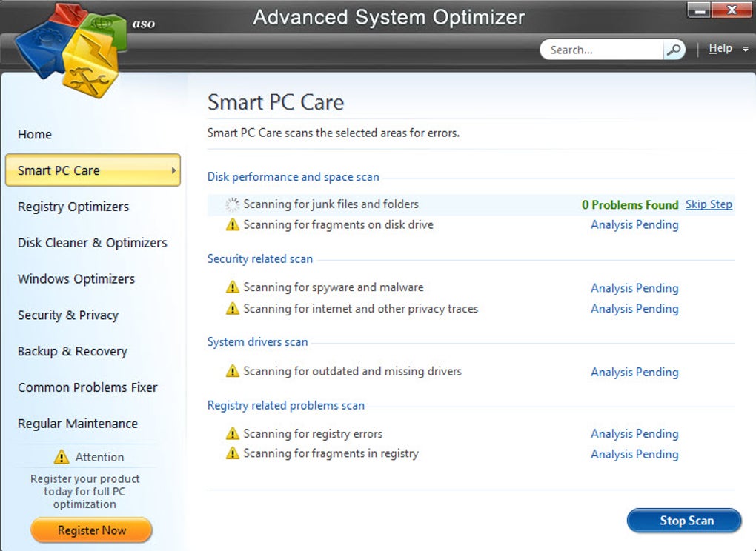Viewport: 756px width, 551px height.
Task: Minimize the Advanced System Optimizer window
Action: click(x=698, y=10)
